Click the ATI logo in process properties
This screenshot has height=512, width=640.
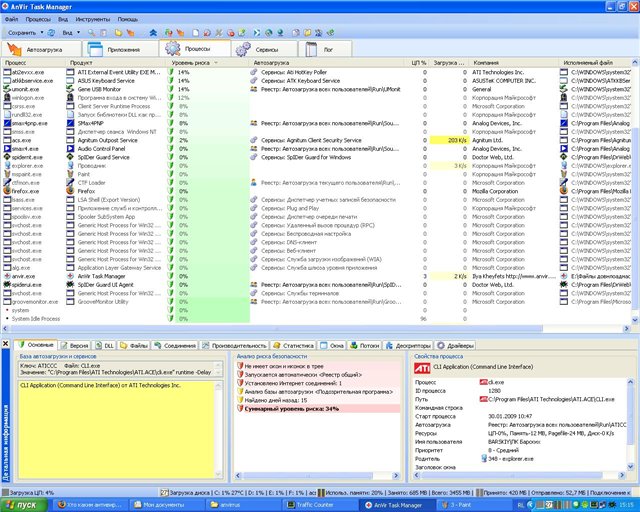click(422, 368)
